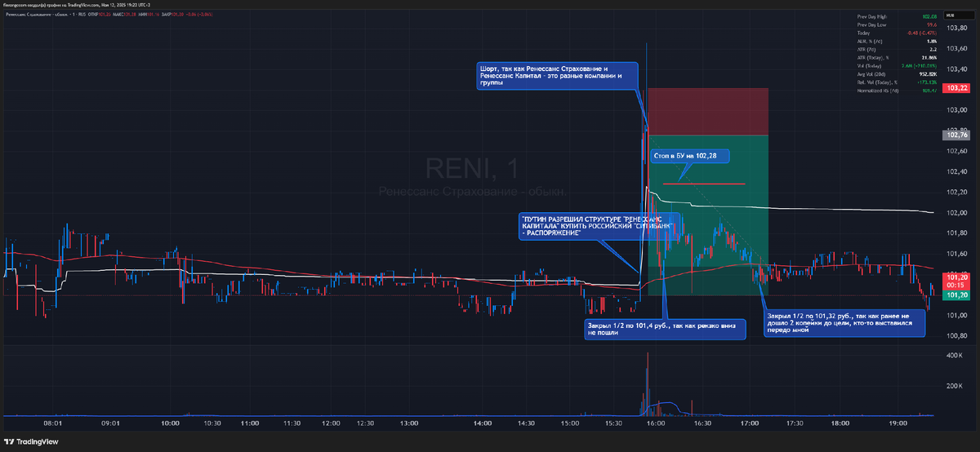The image size is (980, 452).
Task: Click the 'ATR (7d)' stats row
Action: 897,50
